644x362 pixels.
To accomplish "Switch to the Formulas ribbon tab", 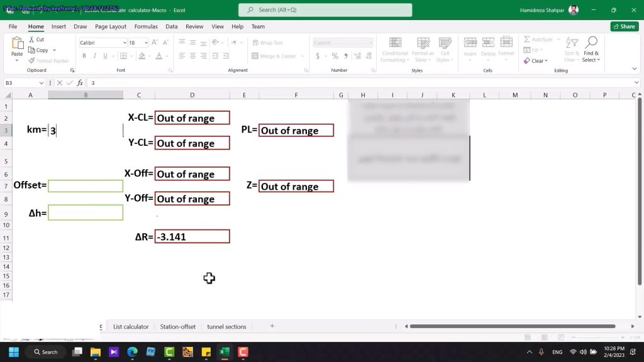I will (x=145, y=26).
